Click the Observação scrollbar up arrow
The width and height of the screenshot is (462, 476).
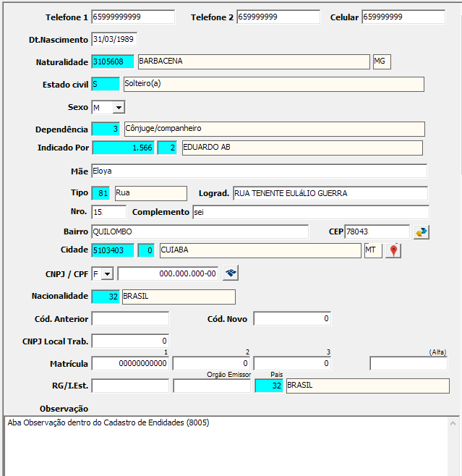click(x=453, y=423)
